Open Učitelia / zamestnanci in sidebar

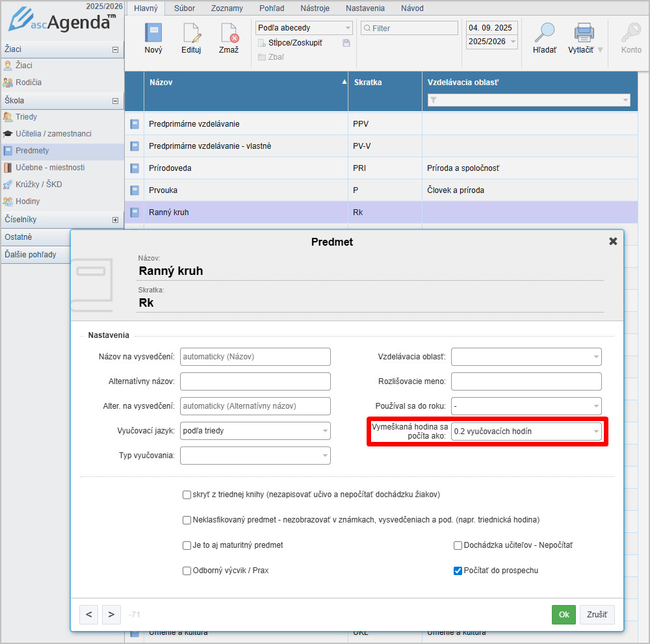pyautogui.click(x=53, y=134)
